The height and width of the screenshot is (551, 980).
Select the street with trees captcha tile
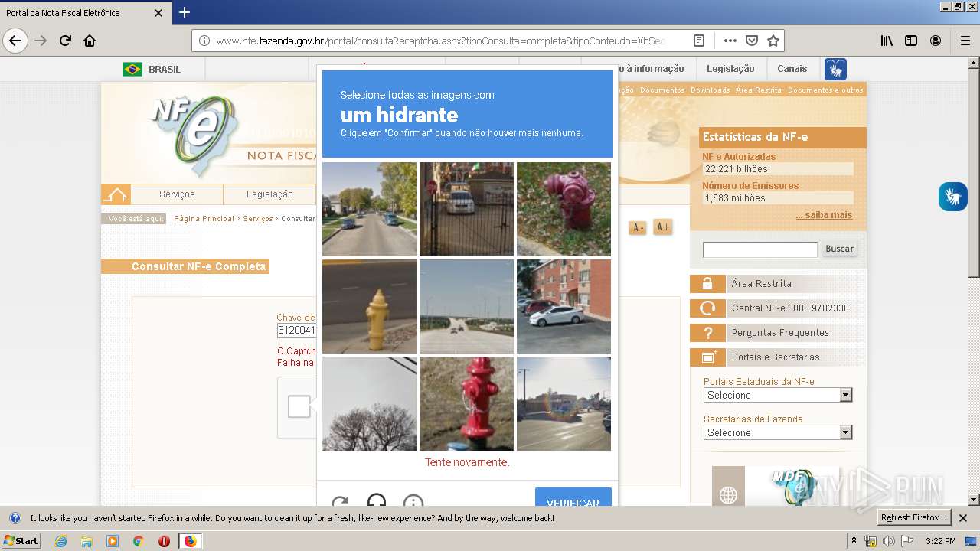tap(369, 209)
